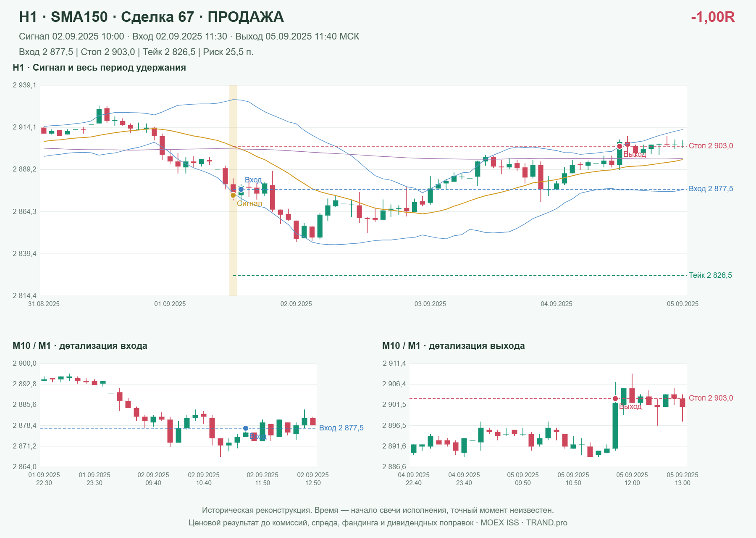Click the -1,00R result value
Viewport: 756px width, 538px height.
point(713,17)
